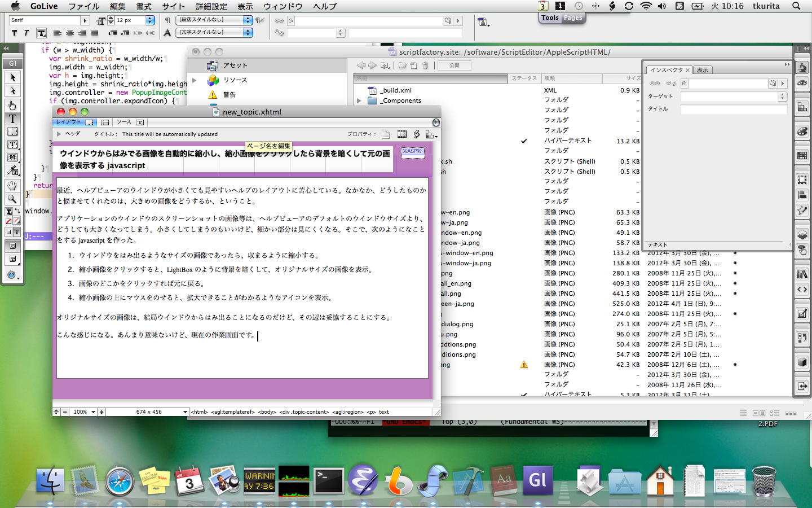Select the Type text tool in toolbox

pos(12,119)
